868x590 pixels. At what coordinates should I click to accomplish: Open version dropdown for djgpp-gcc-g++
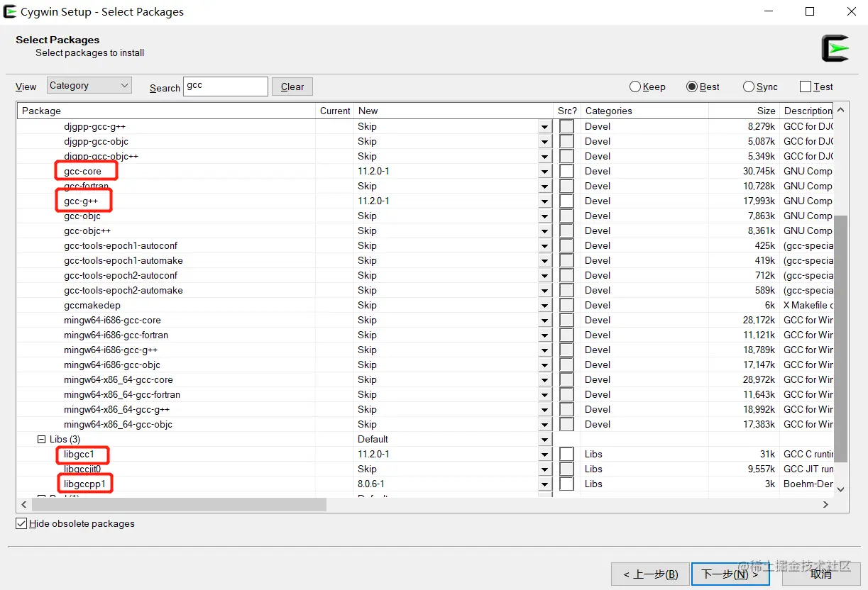point(545,127)
